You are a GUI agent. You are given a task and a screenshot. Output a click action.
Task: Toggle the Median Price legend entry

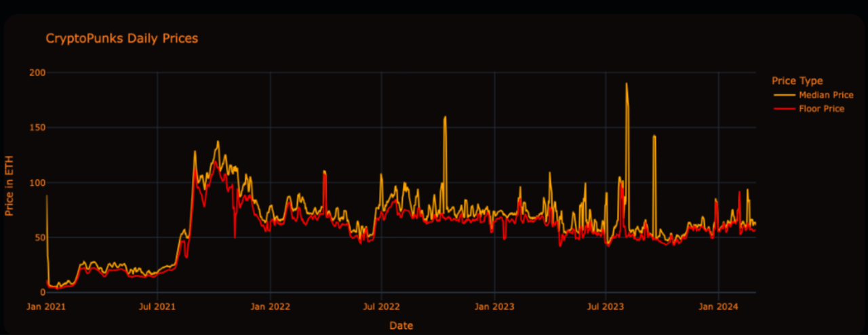tap(813, 95)
